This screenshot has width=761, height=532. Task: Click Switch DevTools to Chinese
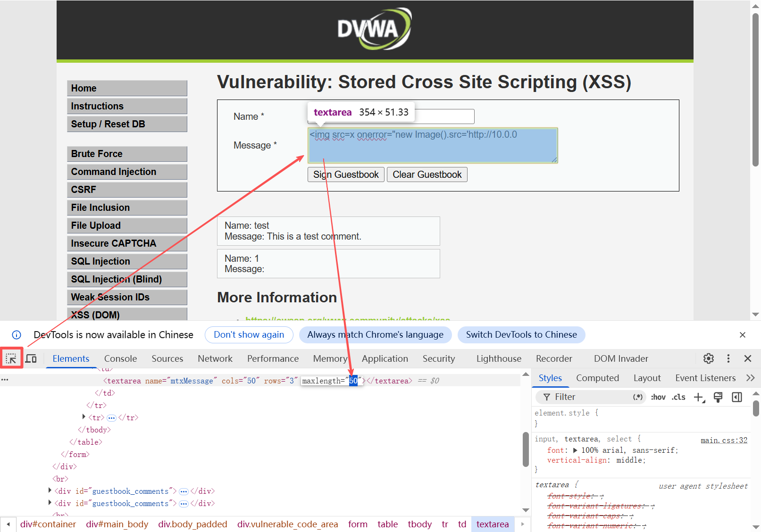[521, 335]
